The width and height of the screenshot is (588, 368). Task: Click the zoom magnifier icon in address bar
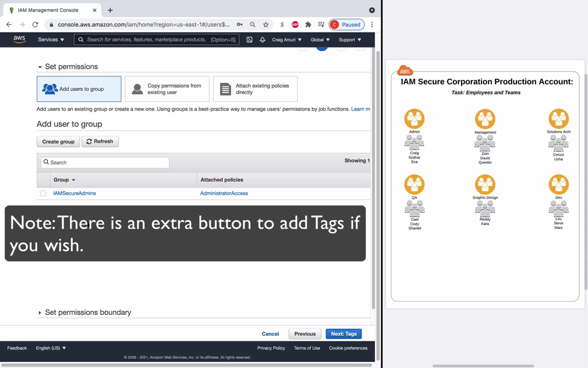253,25
